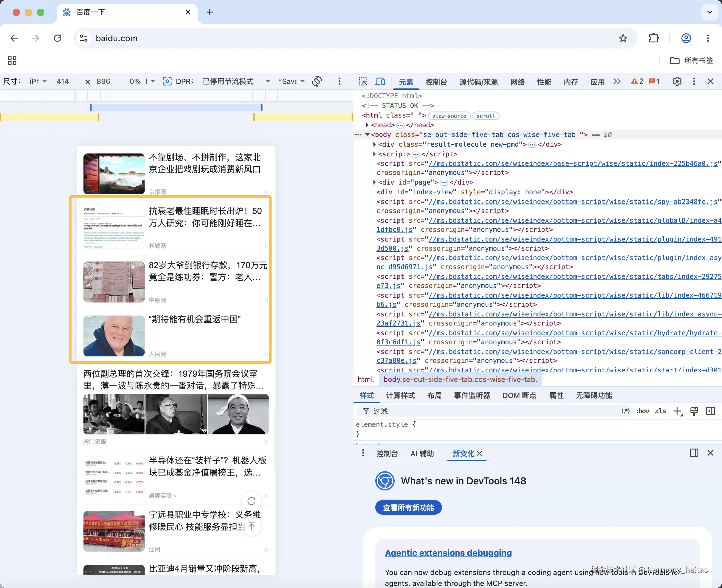Collapse the body element node
The image size is (722, 588).
click(367, 135)
